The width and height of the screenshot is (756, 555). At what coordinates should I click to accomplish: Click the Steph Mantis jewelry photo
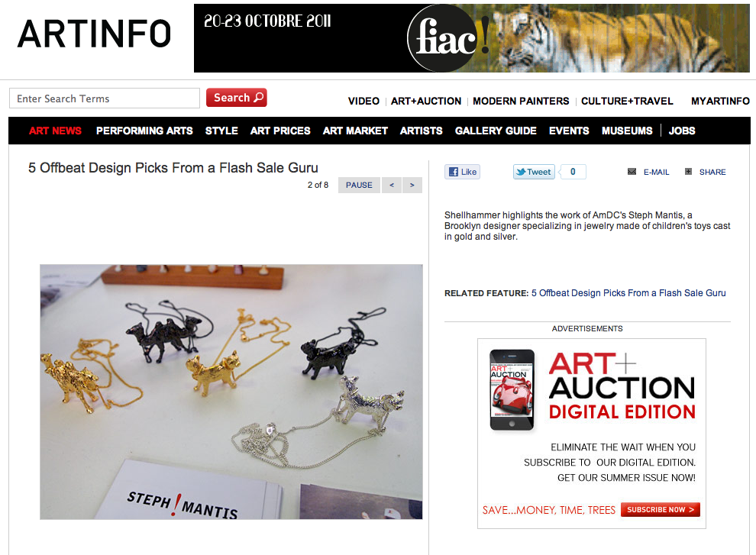(231, 392)
